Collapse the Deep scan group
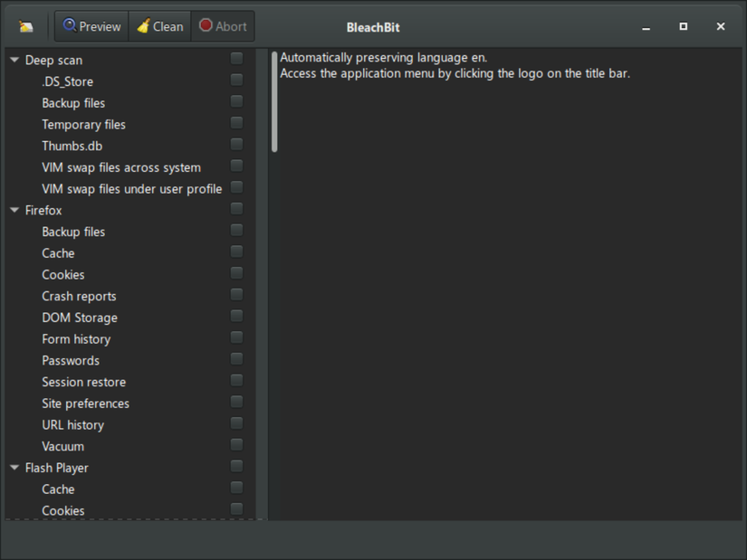The width and height of the screenshot is (747, 560). point(14,60)
